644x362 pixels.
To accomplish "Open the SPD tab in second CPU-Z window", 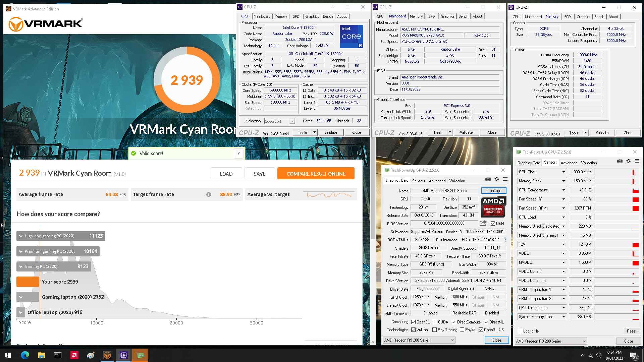I will pos(431,16).
